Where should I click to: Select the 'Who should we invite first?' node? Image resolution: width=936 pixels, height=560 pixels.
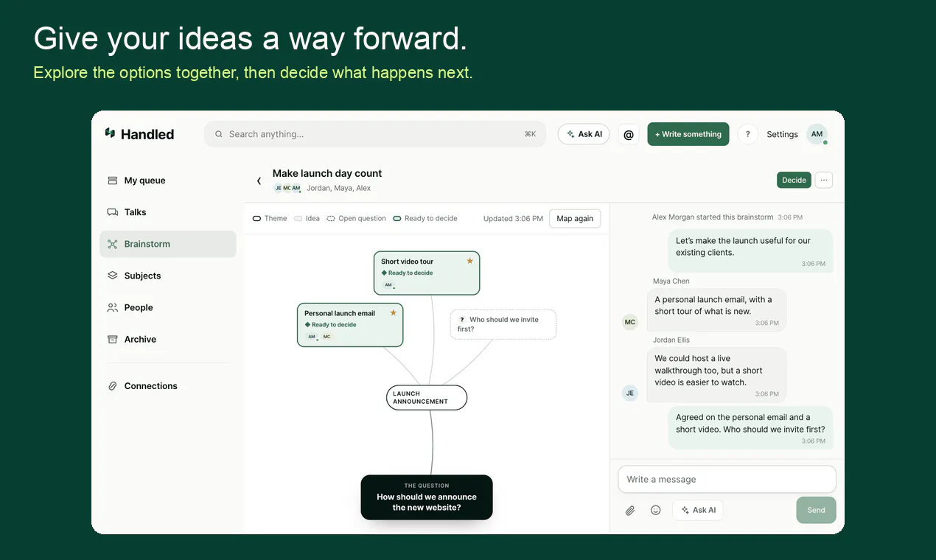(503, 324)
